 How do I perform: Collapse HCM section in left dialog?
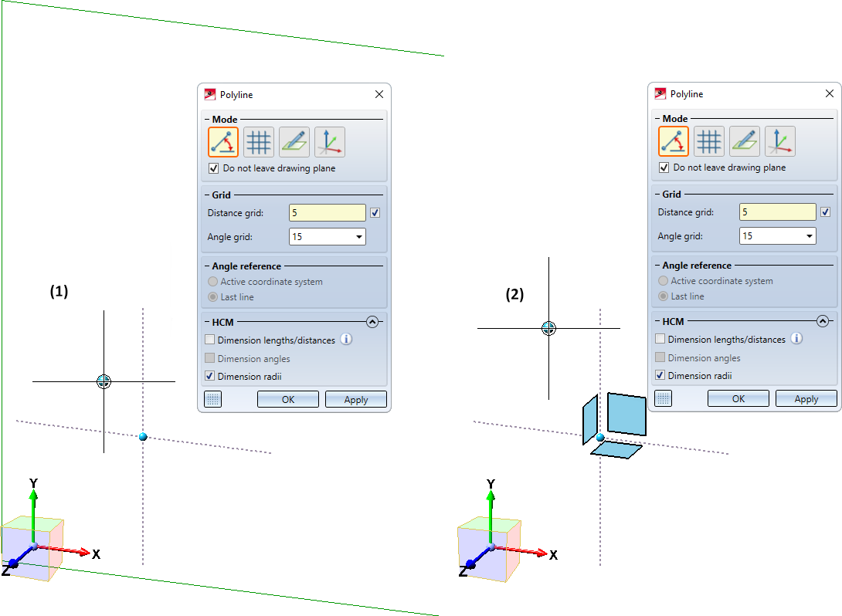(x=372, y=322)
